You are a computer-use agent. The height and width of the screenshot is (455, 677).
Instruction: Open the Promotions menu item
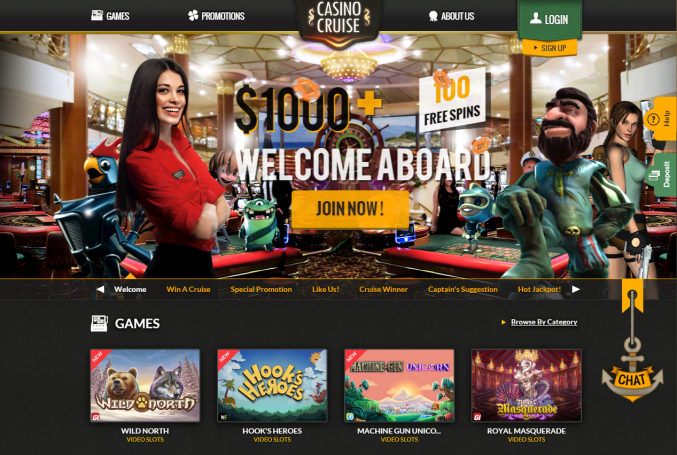[216, 16]
